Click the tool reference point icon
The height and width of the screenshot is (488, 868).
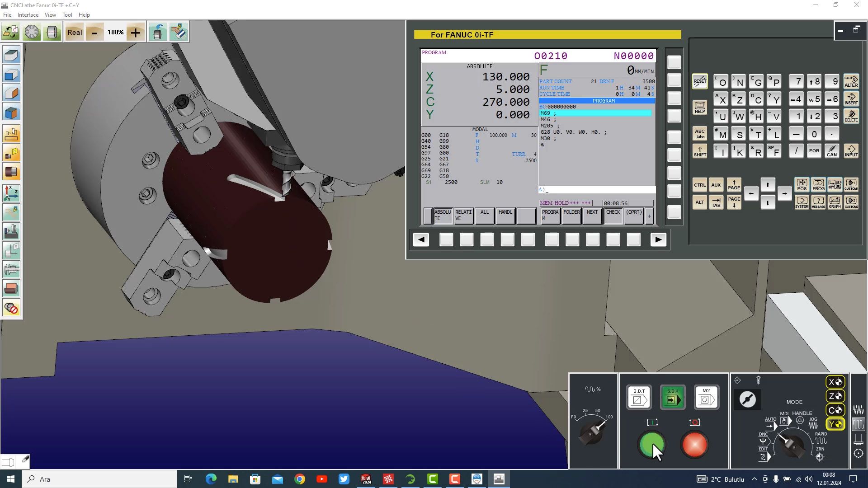(x=11, y=250)
